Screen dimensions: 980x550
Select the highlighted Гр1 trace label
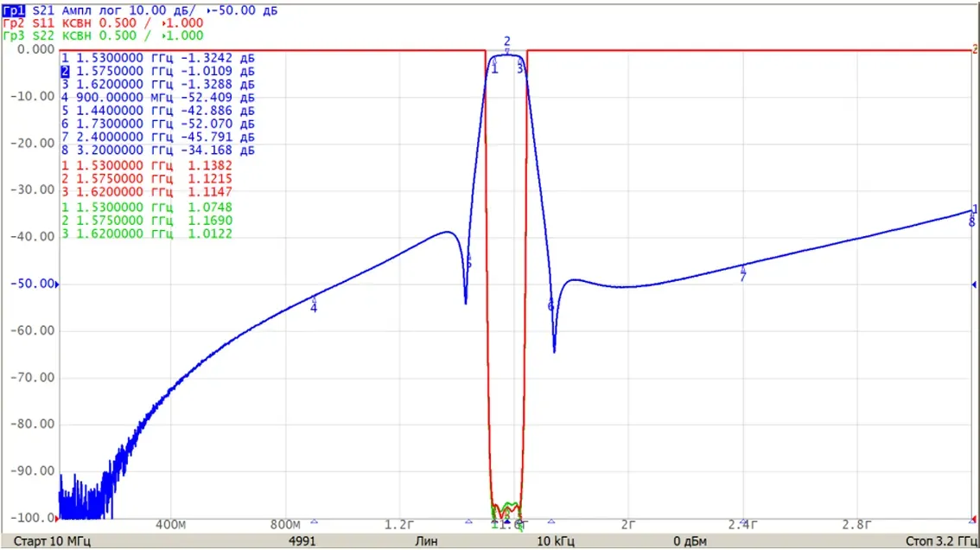[x=14, y=10]
